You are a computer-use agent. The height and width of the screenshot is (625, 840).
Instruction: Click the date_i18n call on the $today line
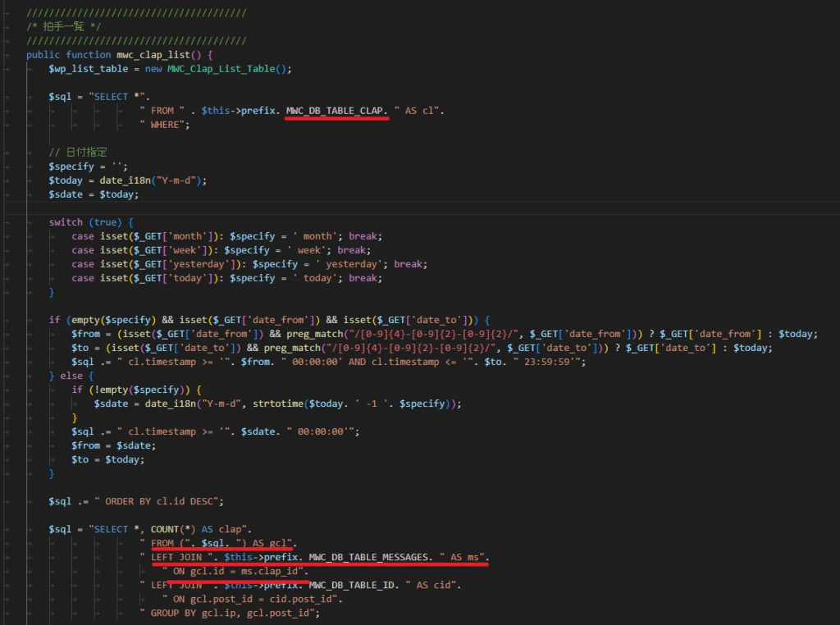coord(125,180)
